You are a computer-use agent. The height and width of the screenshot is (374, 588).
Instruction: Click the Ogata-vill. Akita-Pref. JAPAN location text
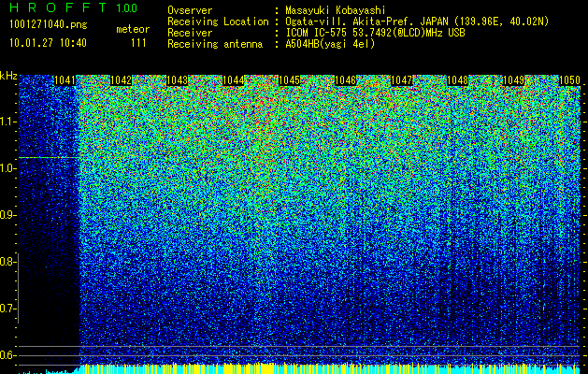[417, 22]
